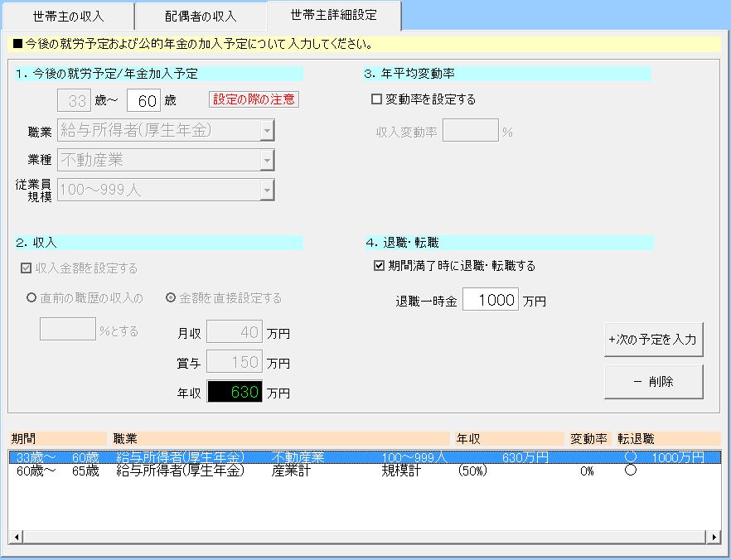Click the list's left scroll arrow

point(16,537)
